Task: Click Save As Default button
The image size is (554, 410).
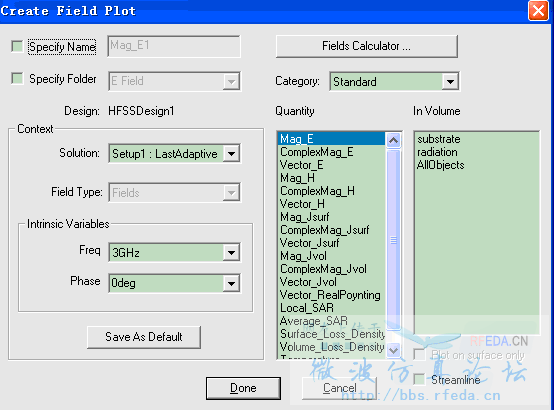Action: (x=144, y=337)
